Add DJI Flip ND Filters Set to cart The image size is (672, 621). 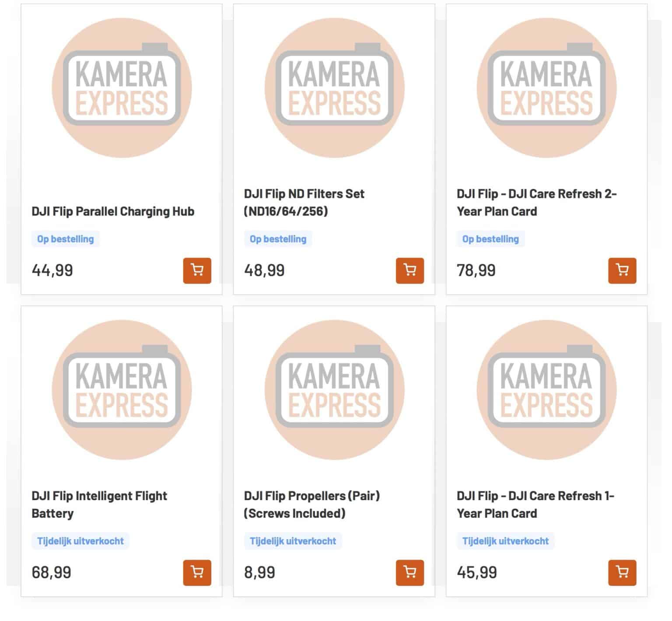pos(409,270)
